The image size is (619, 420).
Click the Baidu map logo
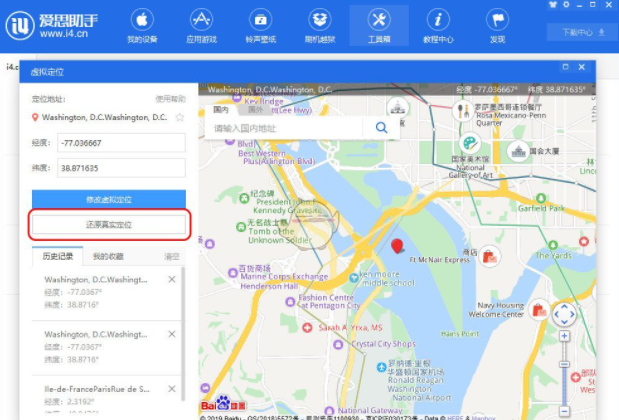pos(223,403)
